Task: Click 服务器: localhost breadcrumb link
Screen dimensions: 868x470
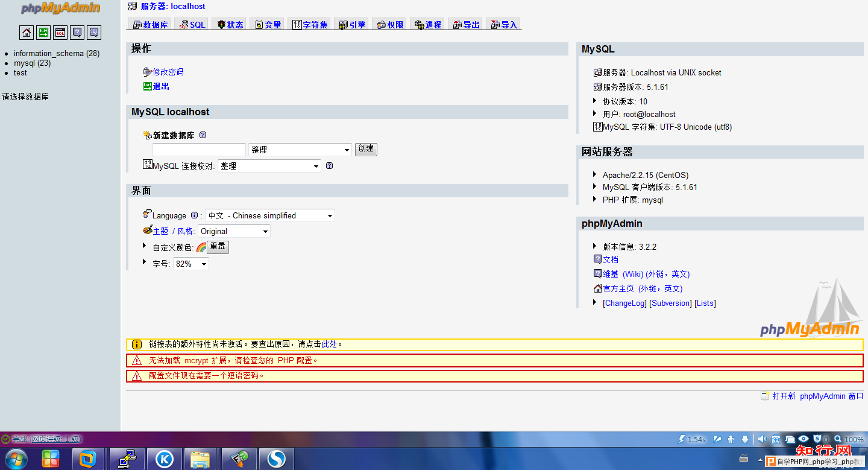Action: click(173, 6)
